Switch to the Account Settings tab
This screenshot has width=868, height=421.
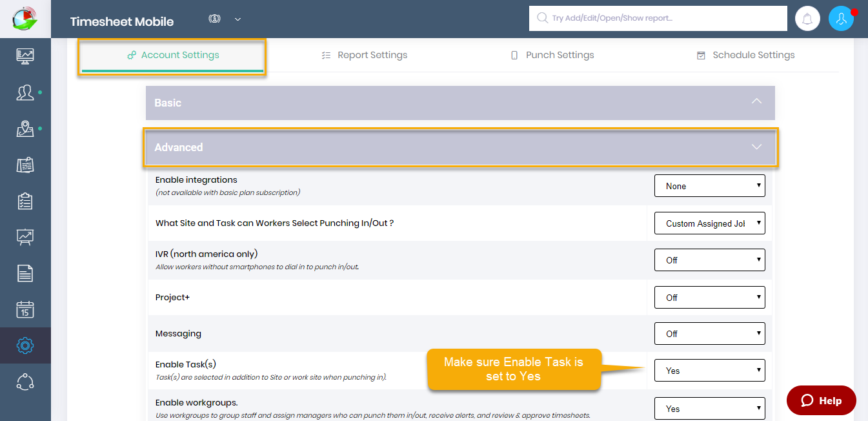pyautogui.click(x=173, y=56)
